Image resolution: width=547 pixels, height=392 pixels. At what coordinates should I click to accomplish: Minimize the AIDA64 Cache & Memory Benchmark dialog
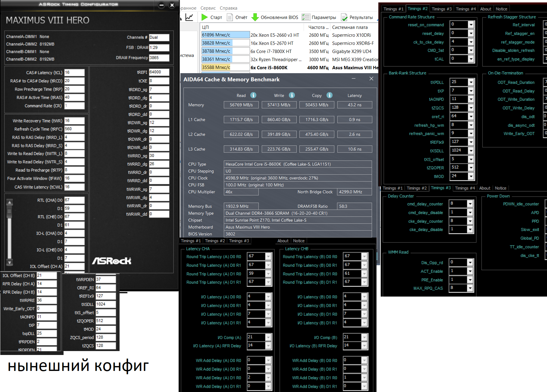(x=354, y=79)
